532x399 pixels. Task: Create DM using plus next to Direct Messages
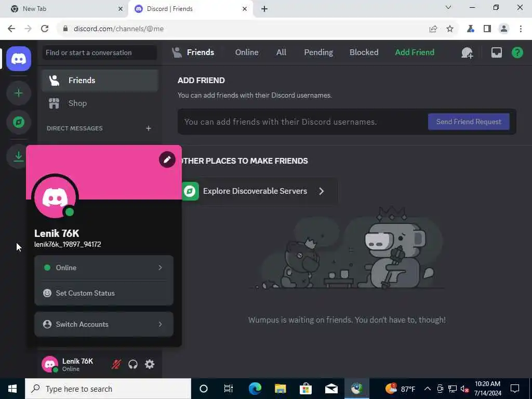tap(148, 128)
